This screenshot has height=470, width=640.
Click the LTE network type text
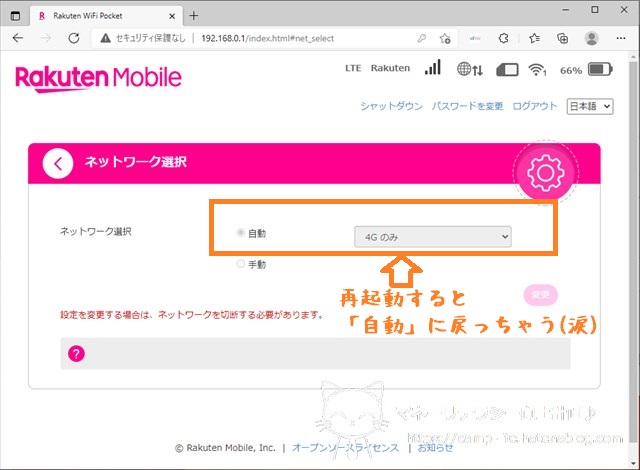[x=353, y=68]
